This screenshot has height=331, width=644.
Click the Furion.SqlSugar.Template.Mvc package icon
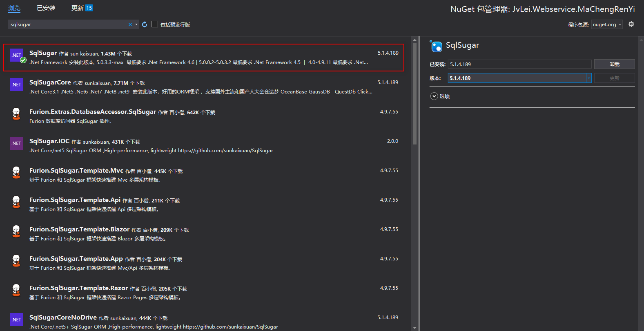pos(16,173)
